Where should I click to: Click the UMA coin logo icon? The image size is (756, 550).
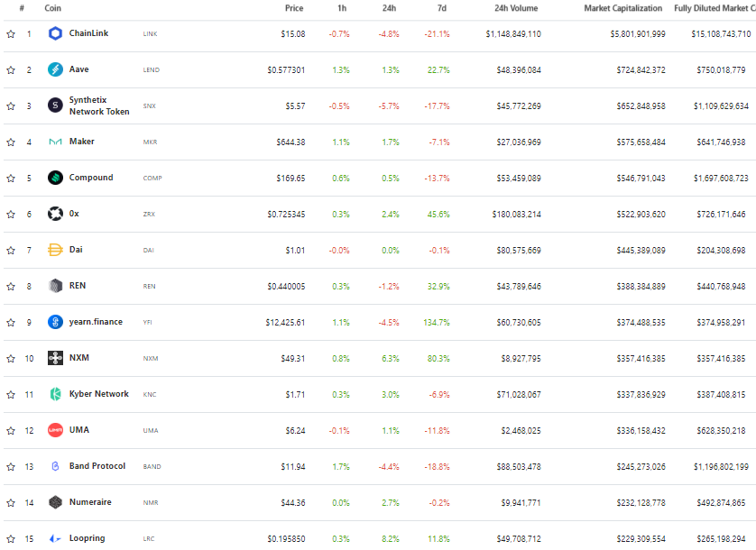(x=55, y=430)
